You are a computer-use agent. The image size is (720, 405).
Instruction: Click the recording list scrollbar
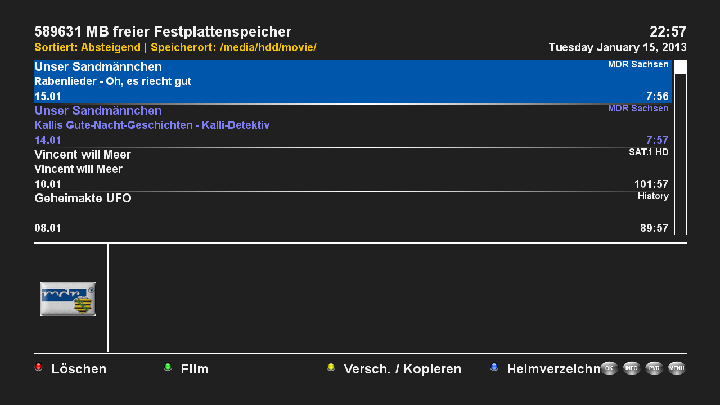point(680,148)
